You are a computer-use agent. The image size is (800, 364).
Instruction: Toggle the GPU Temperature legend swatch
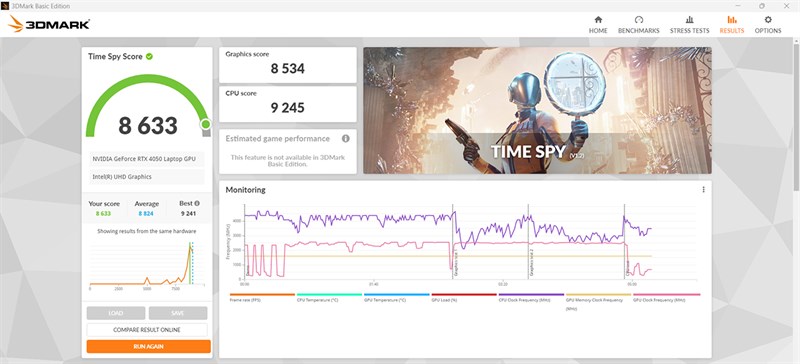[x=397, y=295]
